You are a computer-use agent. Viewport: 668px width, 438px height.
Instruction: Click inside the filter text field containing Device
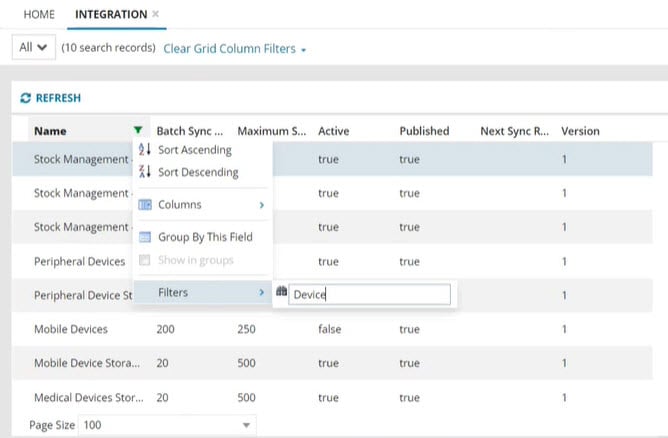point(370,294)
